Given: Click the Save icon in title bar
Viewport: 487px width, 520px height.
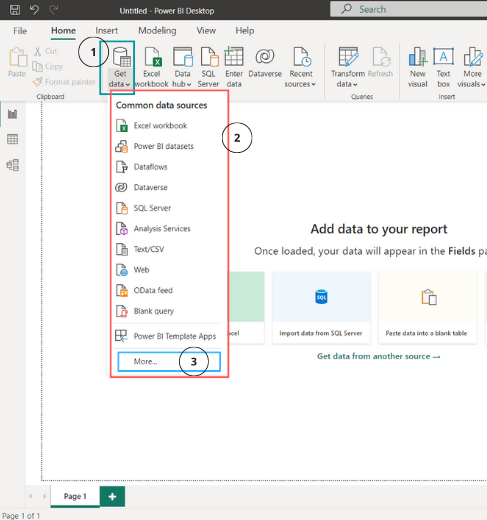Looking at the screenshot, I should (15, 10).
